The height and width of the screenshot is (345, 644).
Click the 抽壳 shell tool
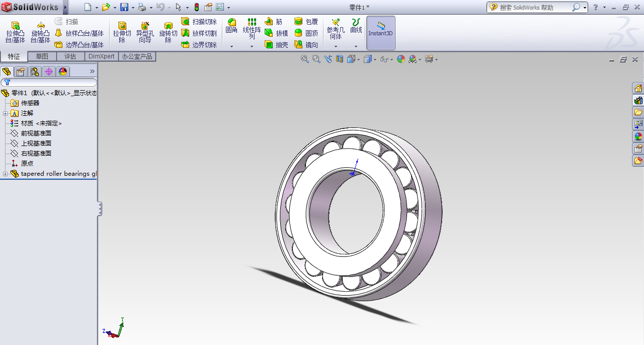coord(276,45)
